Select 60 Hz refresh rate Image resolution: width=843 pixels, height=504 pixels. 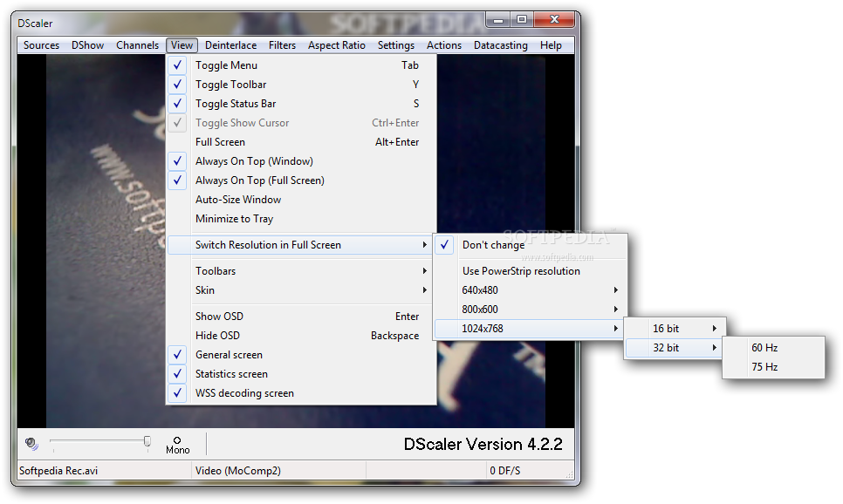point(774,348)
